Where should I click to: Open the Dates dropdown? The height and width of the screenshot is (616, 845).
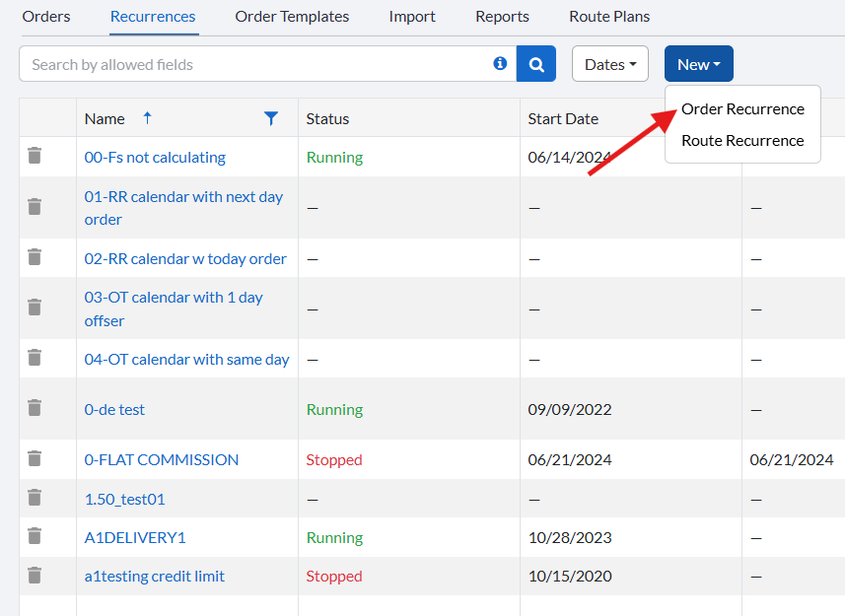tap(610, 64)
